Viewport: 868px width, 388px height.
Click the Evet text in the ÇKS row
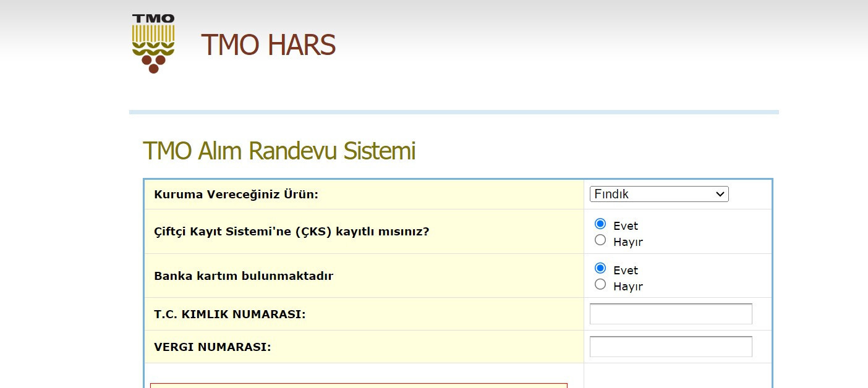(x=626, y=226)
